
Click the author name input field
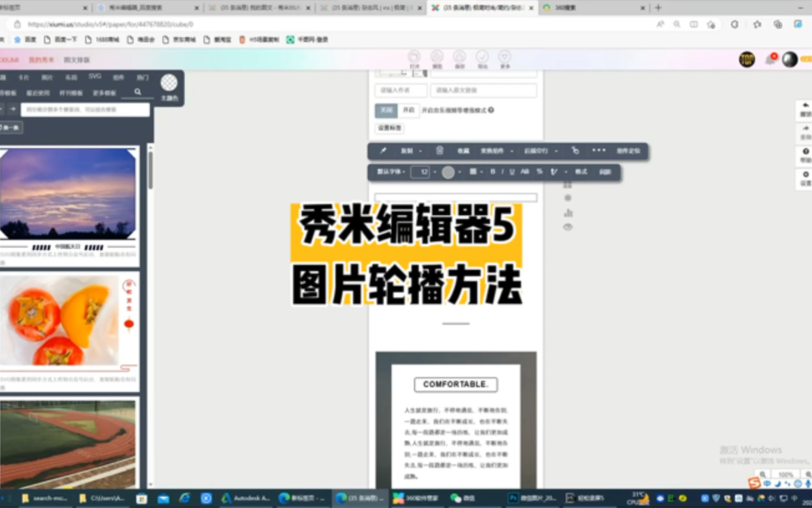point(401,90)
